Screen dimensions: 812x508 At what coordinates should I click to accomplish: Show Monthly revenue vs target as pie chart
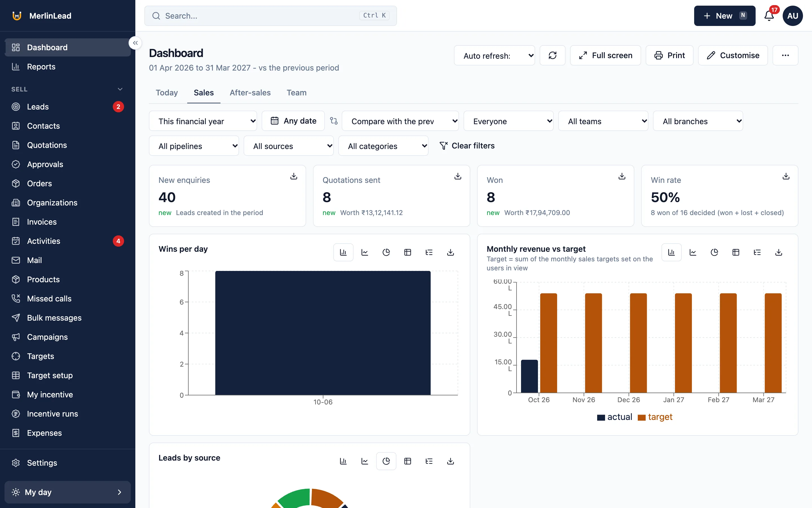coord(714,252)
